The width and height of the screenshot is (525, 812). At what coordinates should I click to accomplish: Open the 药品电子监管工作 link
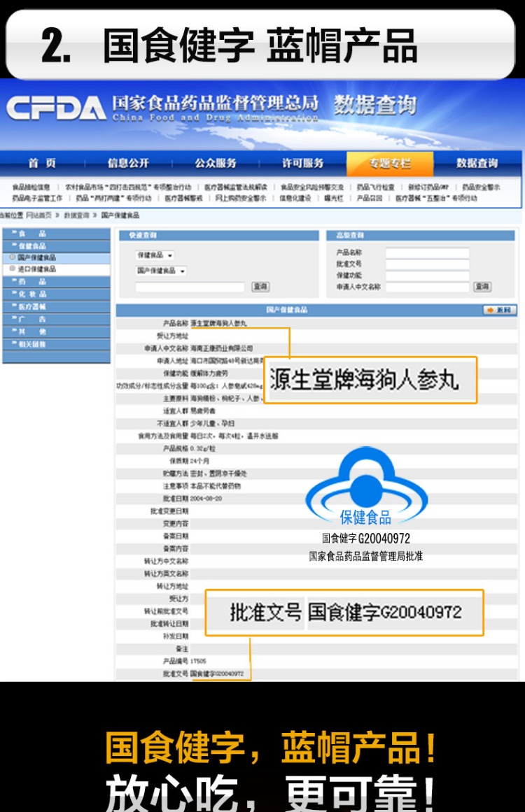click(x=37, y=198)
